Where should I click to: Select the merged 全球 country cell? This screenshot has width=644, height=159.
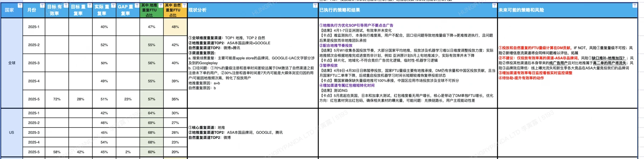click(x=12, y=63)
